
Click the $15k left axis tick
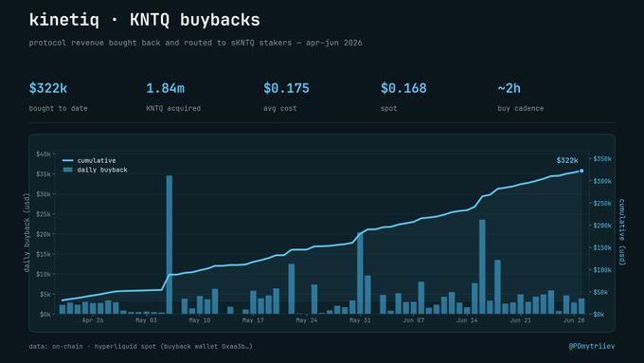pyautogui.click(x=44, y=254)
